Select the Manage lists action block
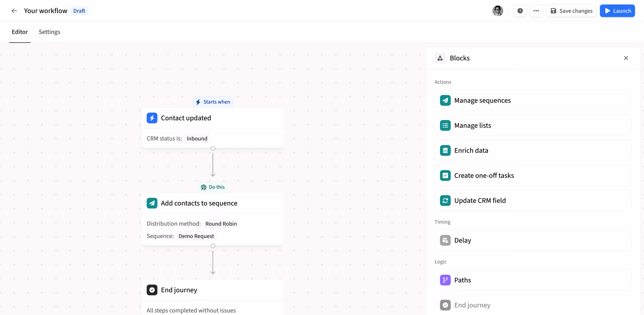The height and width of the screenshot is (315, 644). click(533, 125)
